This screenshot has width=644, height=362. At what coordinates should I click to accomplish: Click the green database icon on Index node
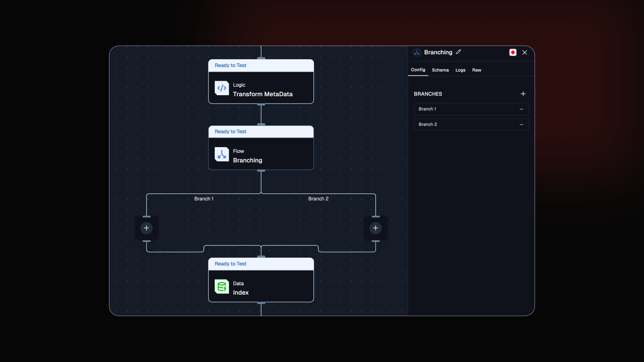click(222, 287)
